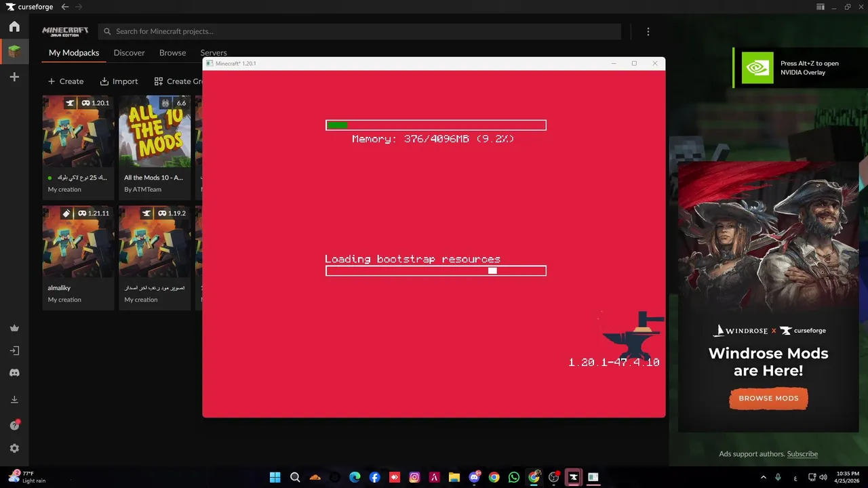Click the taskbar microphone icon
This screenshot has height=488, width=868.
pos(778,477)
